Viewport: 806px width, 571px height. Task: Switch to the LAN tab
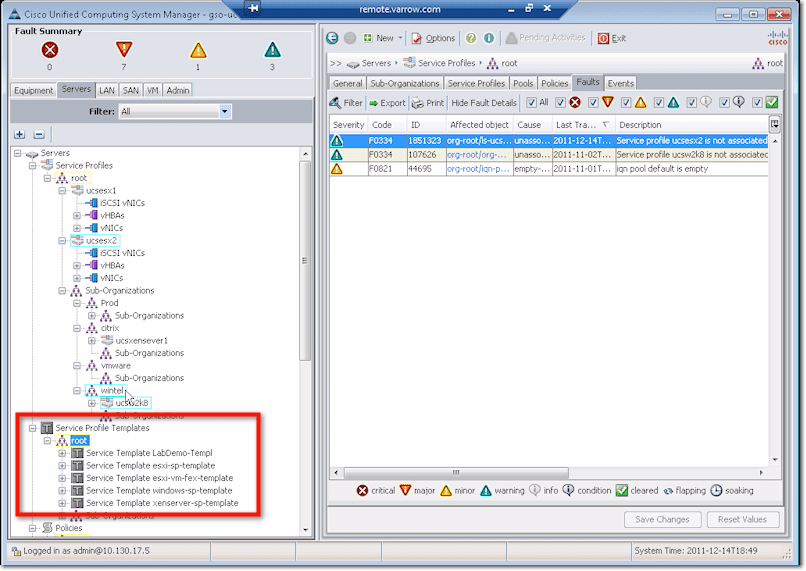pyautogui.click(x=107, y=90)
